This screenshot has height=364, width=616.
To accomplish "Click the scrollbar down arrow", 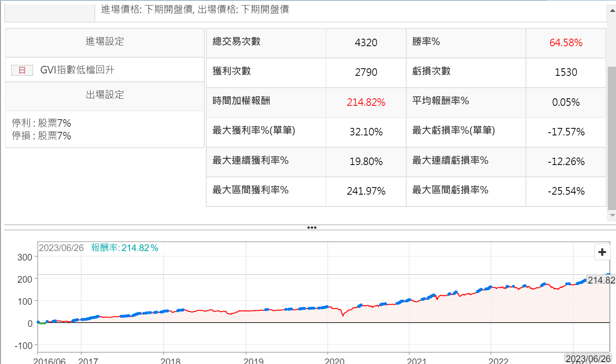I will pos(612,216).
